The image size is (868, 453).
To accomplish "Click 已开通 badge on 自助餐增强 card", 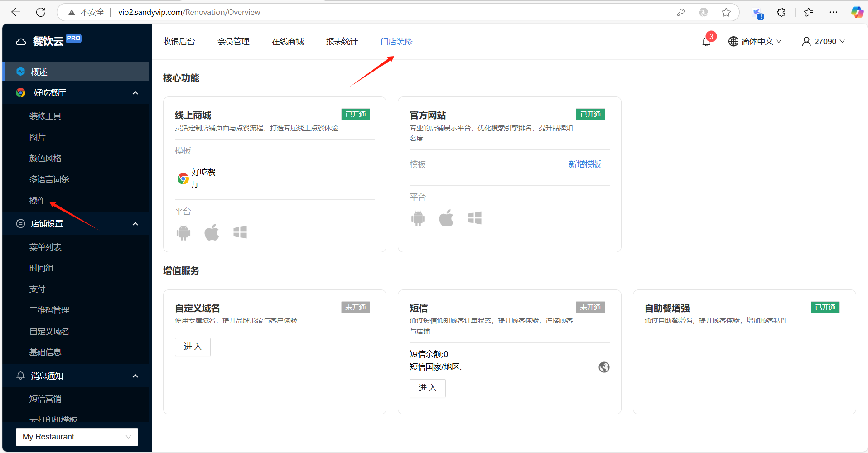I will 825,308.
